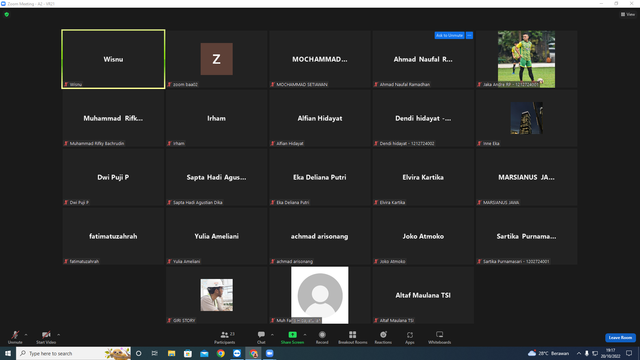Open Whiteboards

pyautogui.click(x=440, y=337)
